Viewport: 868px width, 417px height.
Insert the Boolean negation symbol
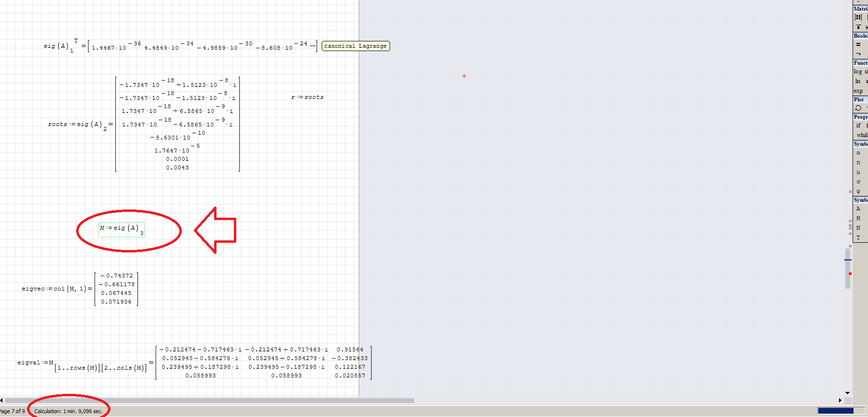(x=858, y=54)
